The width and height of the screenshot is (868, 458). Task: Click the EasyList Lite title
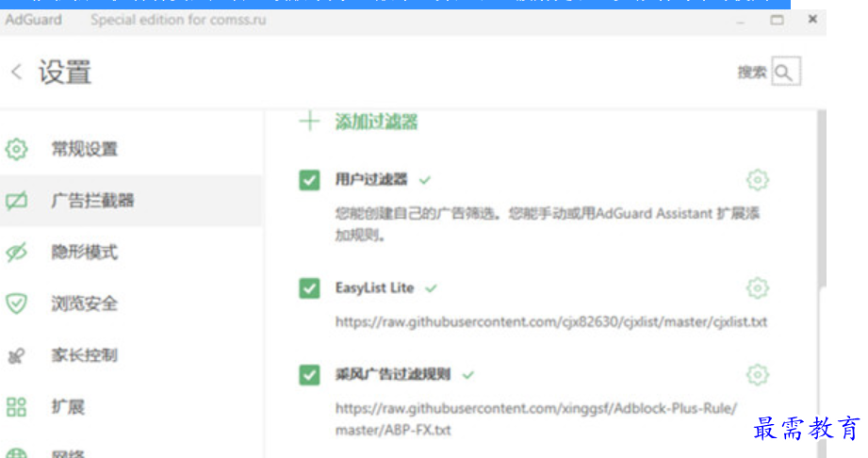(x=375, y=288)
